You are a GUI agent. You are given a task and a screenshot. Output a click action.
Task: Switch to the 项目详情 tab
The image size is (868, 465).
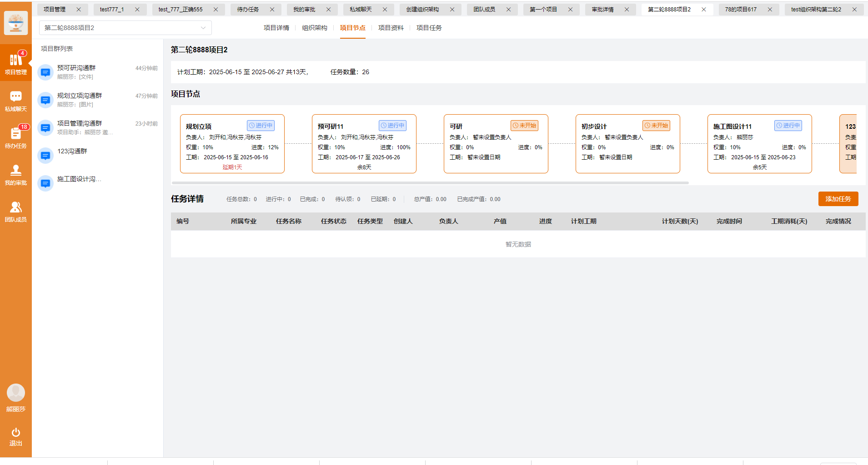276,28
